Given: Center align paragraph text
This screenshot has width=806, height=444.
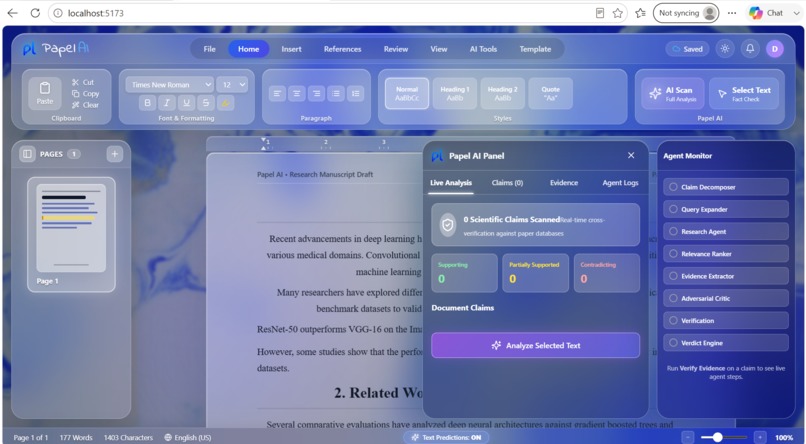Looking at the screenshot, I should click(x=297, y=94).
